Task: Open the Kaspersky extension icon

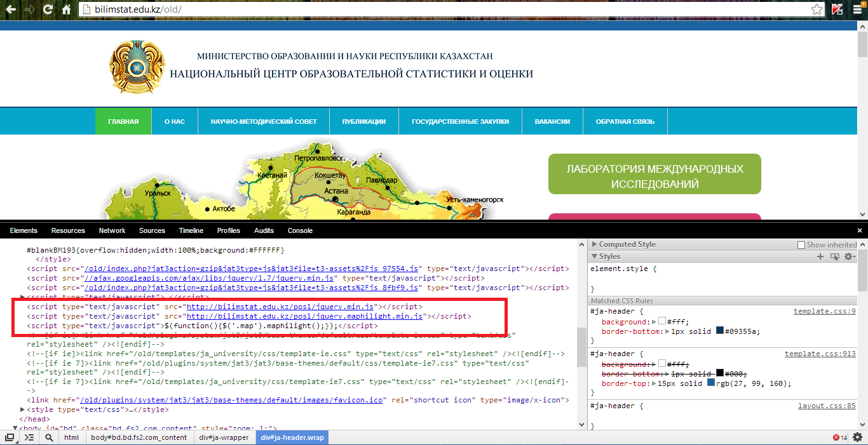Action: click(x=837, y=10)
